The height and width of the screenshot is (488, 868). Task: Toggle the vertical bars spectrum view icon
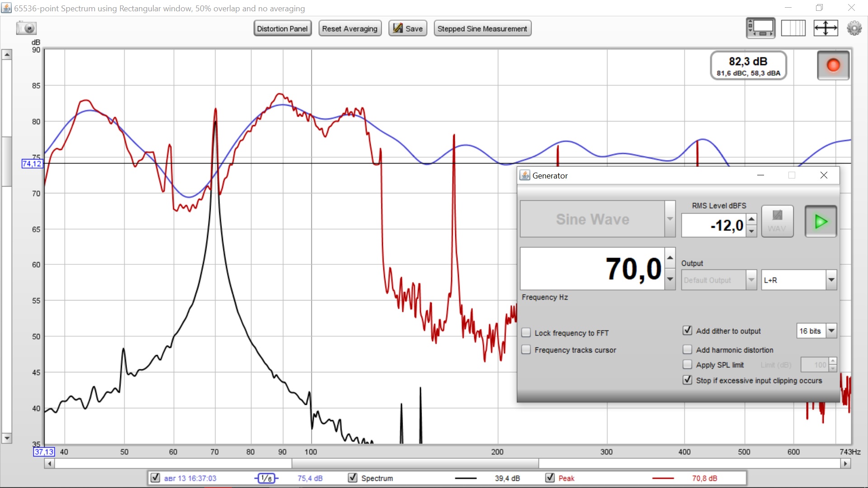[793, 28]
